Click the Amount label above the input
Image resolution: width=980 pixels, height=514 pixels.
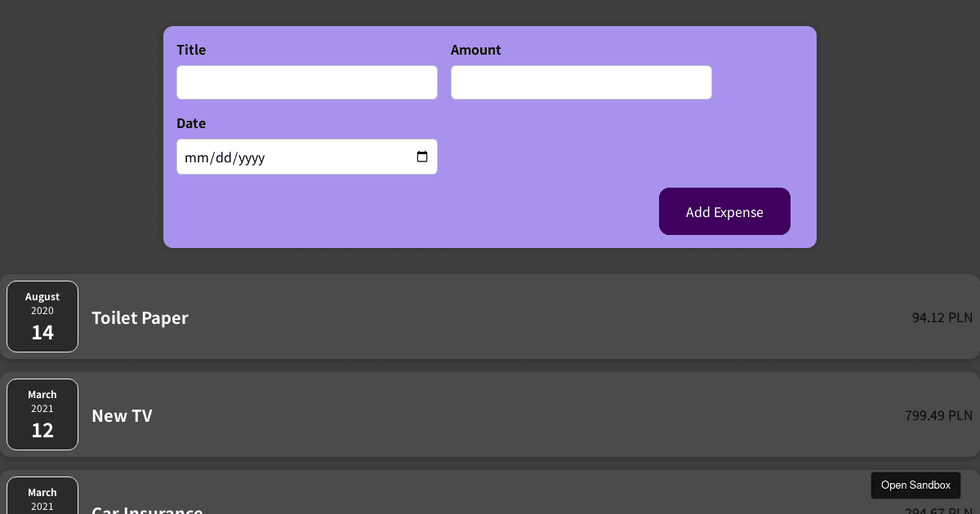tap(475, 50)
